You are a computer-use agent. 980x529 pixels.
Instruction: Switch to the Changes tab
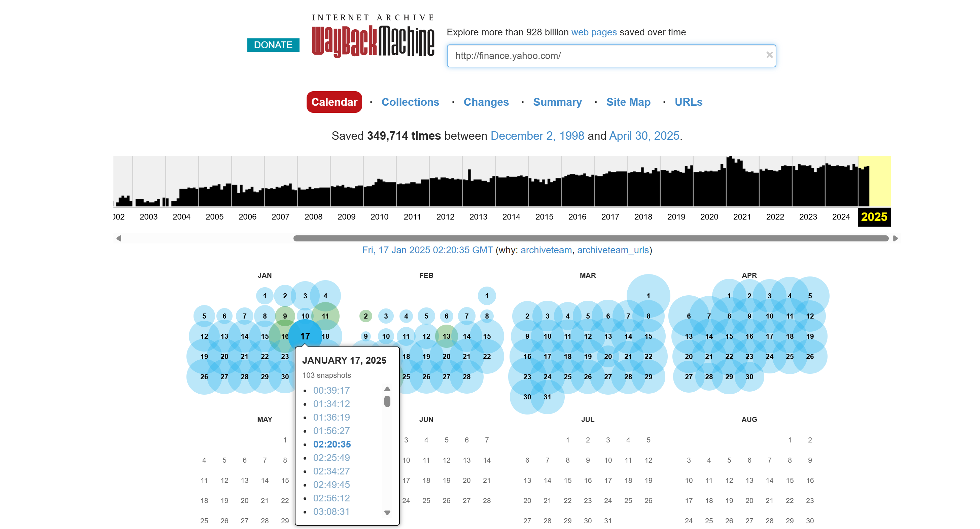click(x=486, y=102)
